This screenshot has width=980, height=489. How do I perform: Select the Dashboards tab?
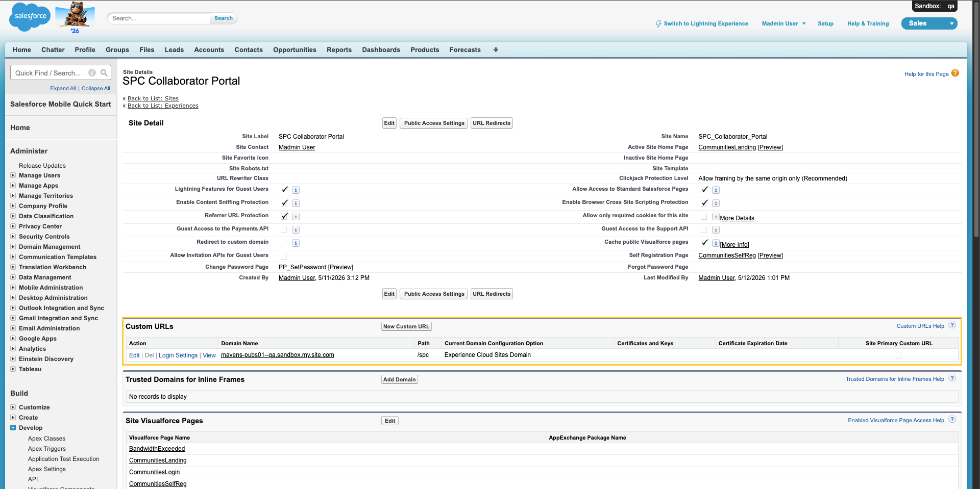(381, 50)
